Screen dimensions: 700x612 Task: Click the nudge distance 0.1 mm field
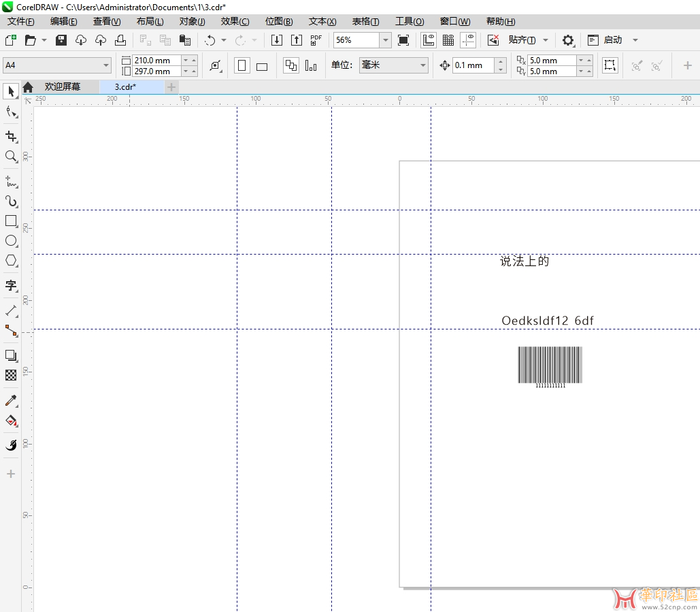473,65
